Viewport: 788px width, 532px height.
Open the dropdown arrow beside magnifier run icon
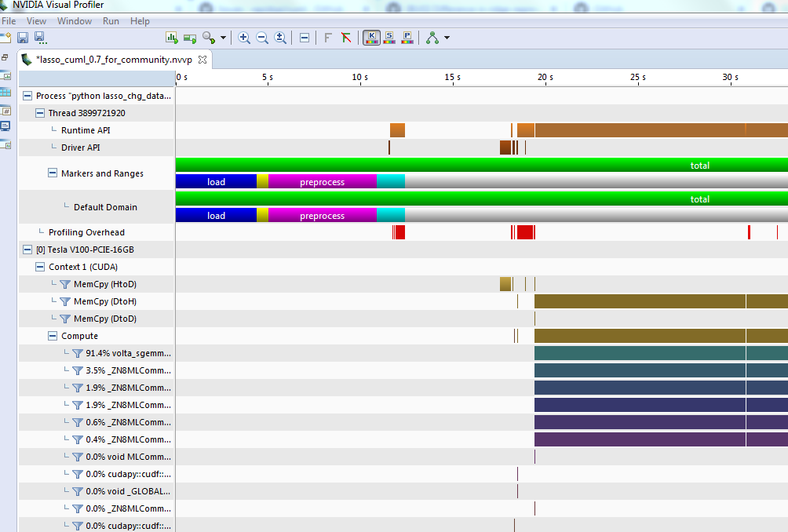223,38
